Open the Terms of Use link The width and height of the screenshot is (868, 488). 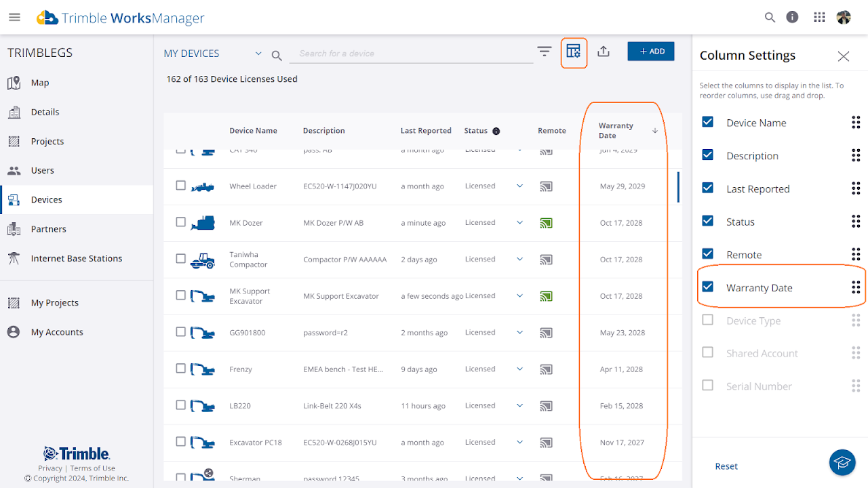coord(93,468)
